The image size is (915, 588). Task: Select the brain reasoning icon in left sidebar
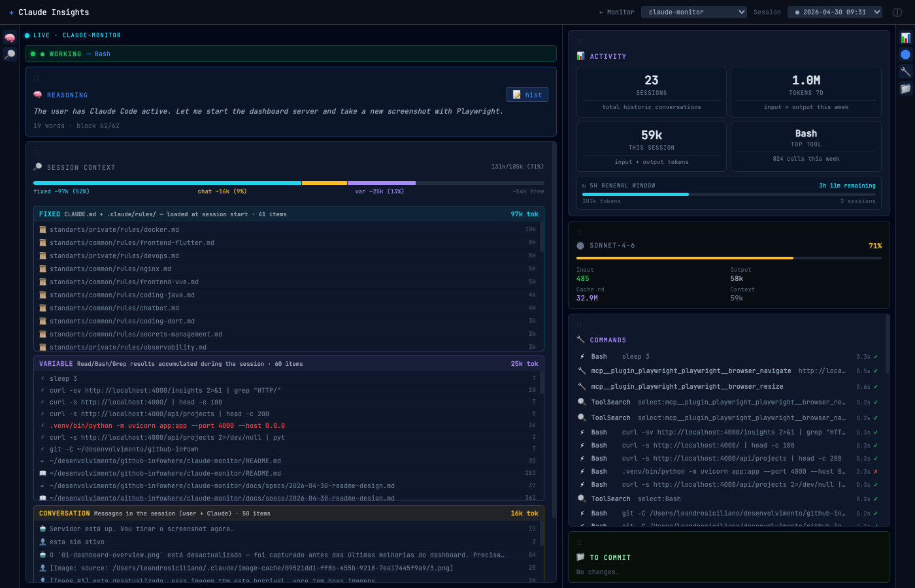[x=9, y=37]
